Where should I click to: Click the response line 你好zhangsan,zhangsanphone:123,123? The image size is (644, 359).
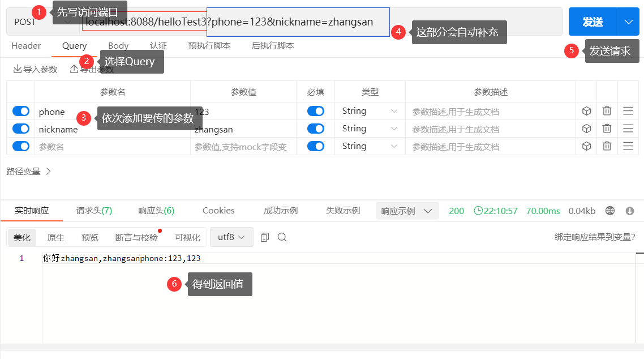(122, 258)
